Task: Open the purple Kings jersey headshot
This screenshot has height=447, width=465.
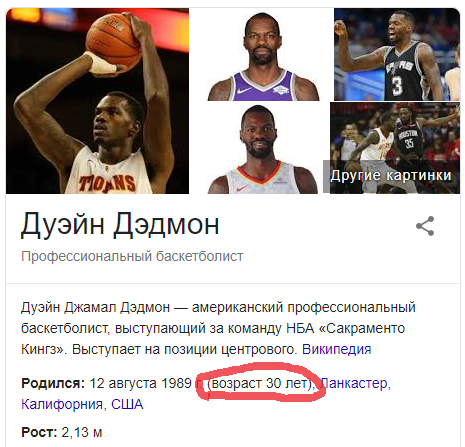Action: pos(263,54)
